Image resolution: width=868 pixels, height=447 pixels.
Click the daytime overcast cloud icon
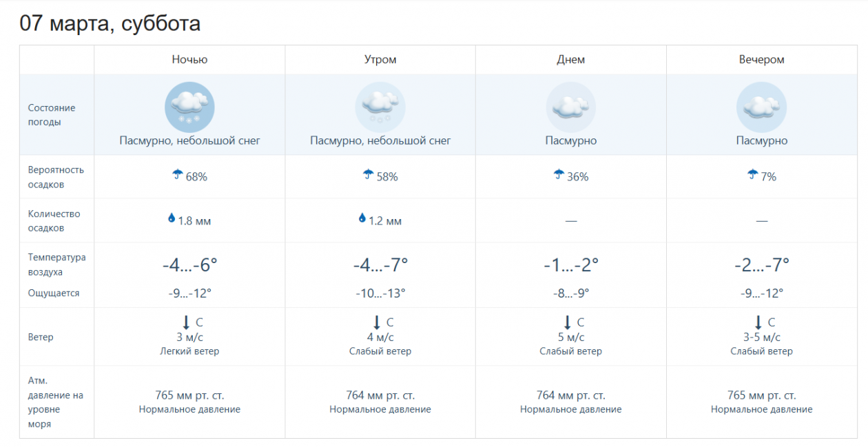(x=571, y=107)
